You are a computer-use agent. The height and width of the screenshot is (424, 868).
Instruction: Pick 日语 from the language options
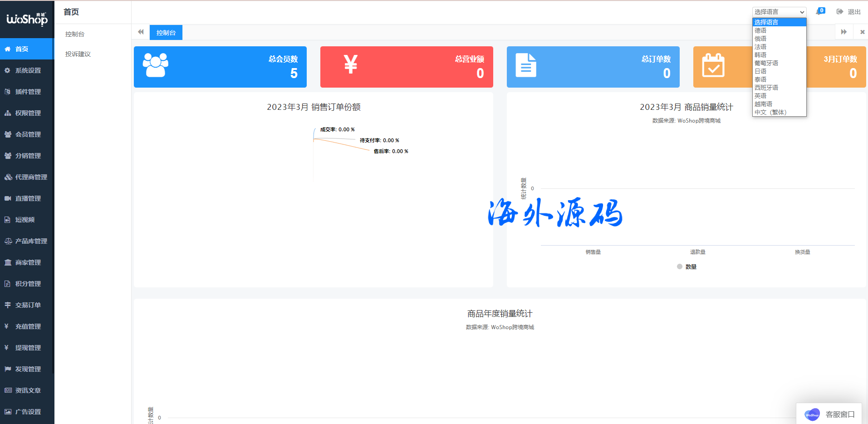760,71
